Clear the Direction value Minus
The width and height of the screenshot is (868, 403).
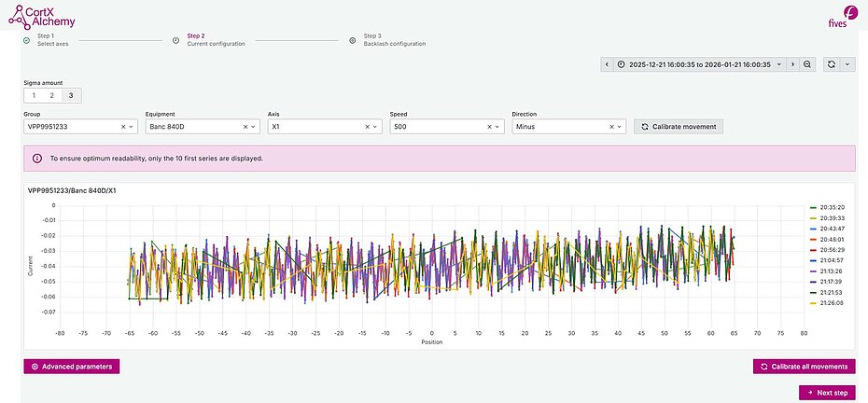pos(612,126)
